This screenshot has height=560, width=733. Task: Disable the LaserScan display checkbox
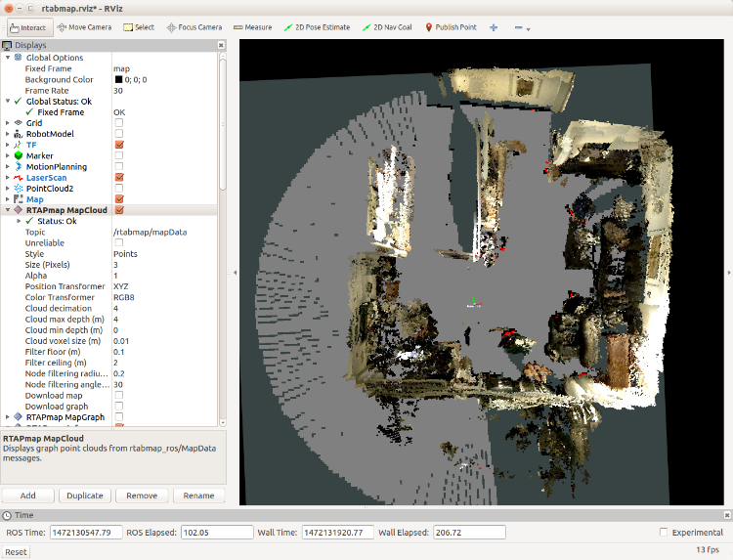click(118, 177)
